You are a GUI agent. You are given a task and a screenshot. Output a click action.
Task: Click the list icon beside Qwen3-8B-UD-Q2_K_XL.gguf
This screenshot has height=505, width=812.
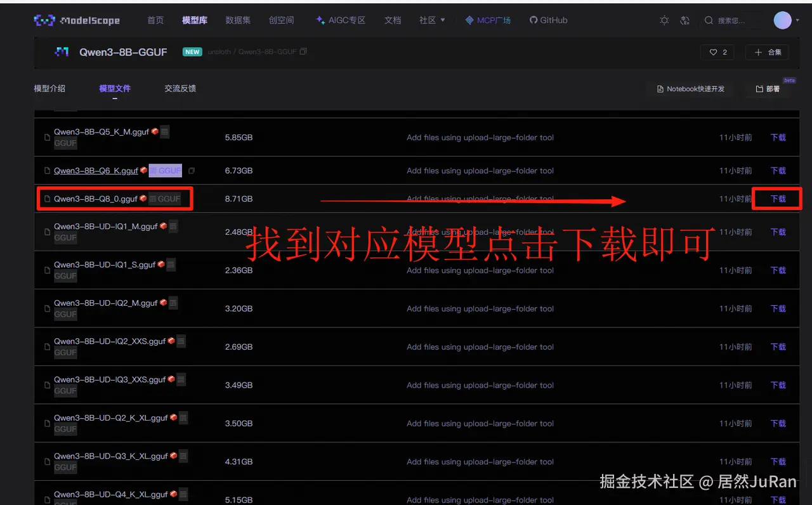click(x=183, y=418)
